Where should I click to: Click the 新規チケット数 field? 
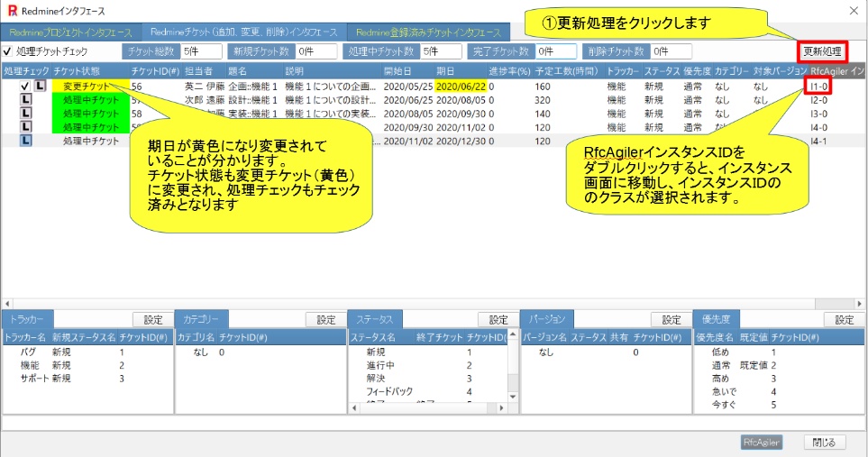[x=316, y=51]
